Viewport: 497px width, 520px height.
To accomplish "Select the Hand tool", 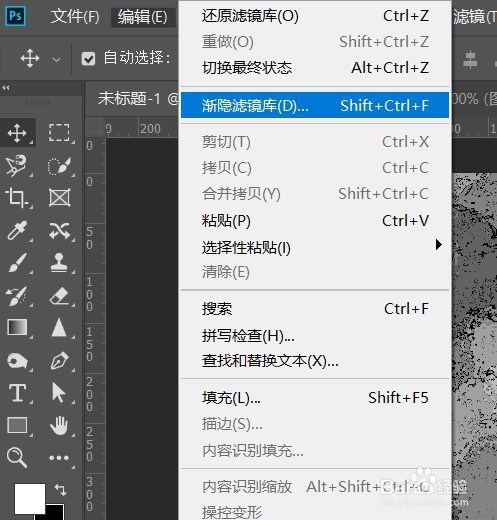I will coord(59,425).
